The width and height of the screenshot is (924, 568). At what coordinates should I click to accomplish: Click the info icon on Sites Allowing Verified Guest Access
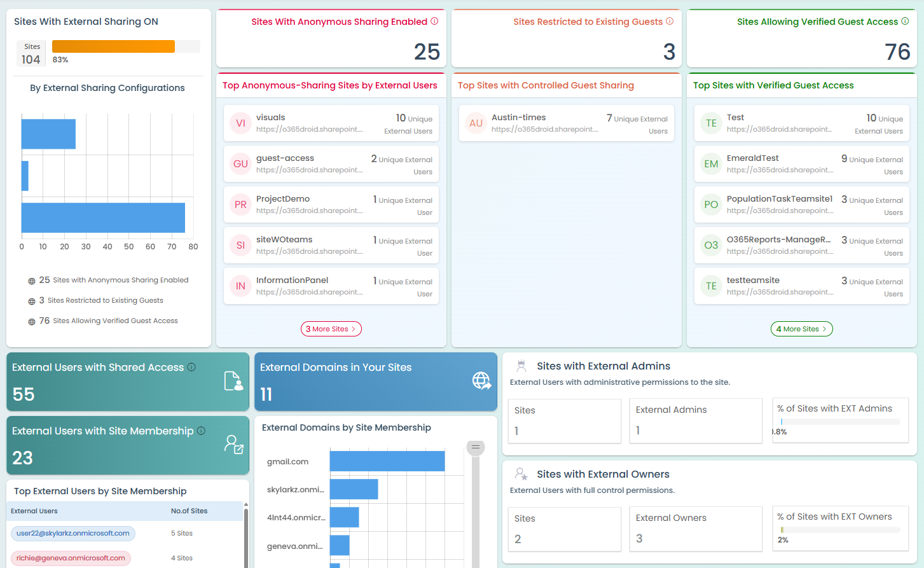coord(904,21)
